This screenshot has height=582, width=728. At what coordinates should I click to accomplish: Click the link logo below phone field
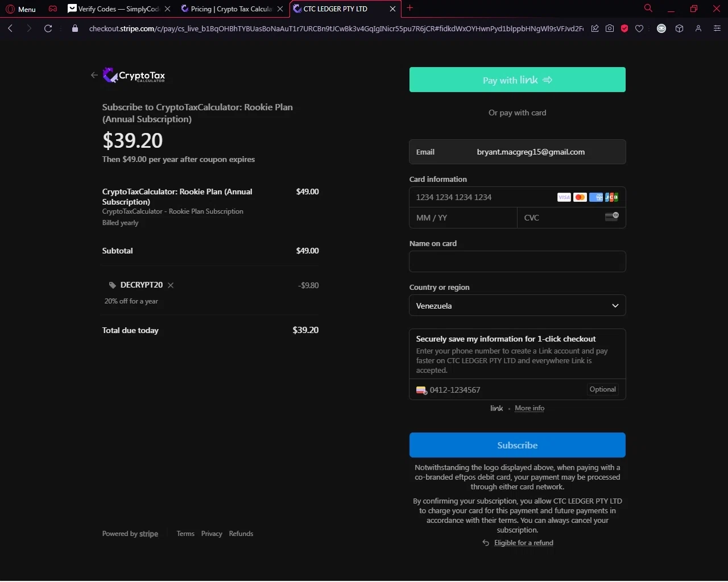click(497, 408)
